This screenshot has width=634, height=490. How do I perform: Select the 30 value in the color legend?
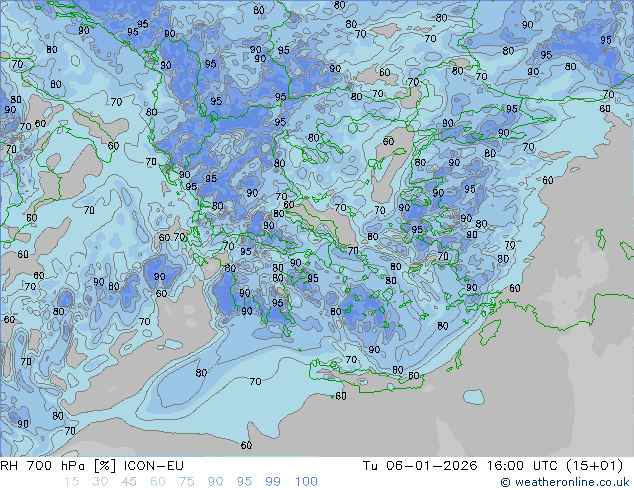tap(100, 482)
